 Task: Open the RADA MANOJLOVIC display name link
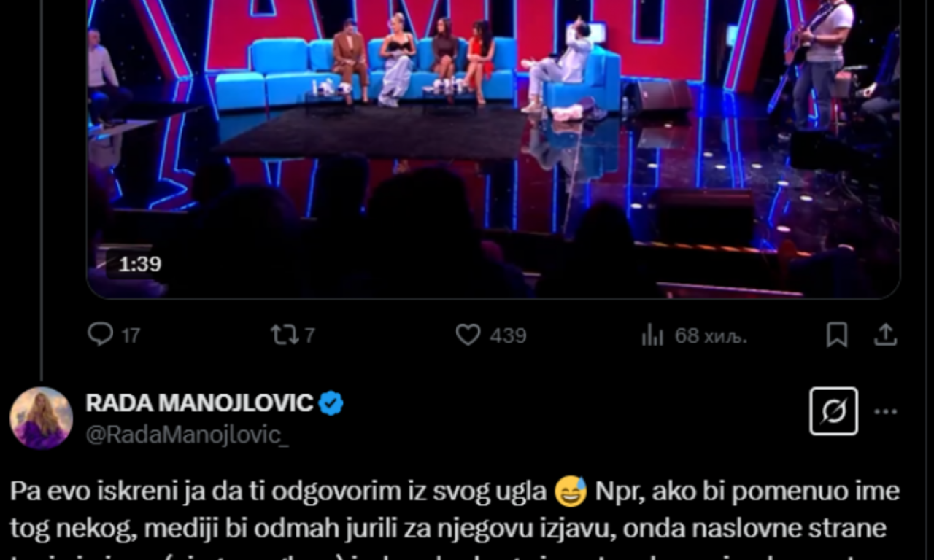click(x=199, y=402)
